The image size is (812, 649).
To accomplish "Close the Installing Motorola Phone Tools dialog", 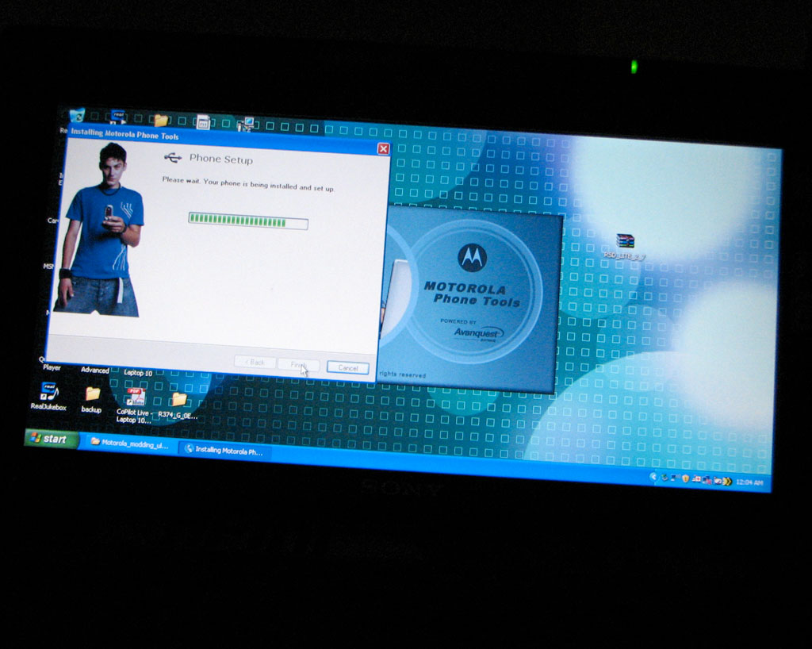I will [x=383, y=149].
